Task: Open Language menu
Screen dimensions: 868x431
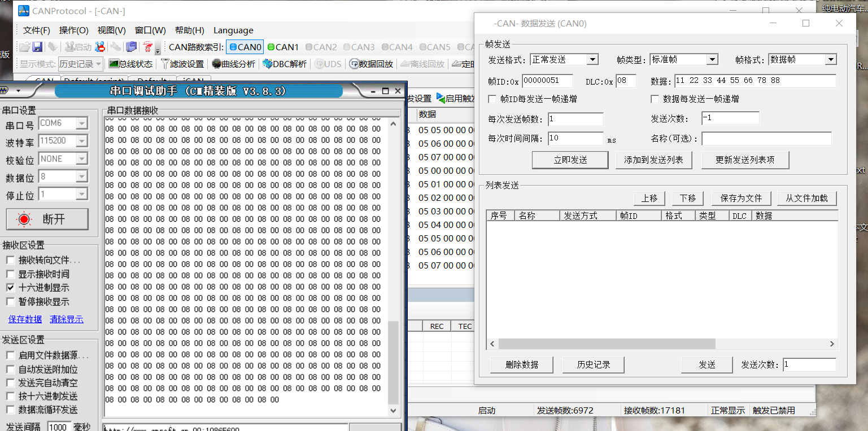Action: (x=233, y=30)
